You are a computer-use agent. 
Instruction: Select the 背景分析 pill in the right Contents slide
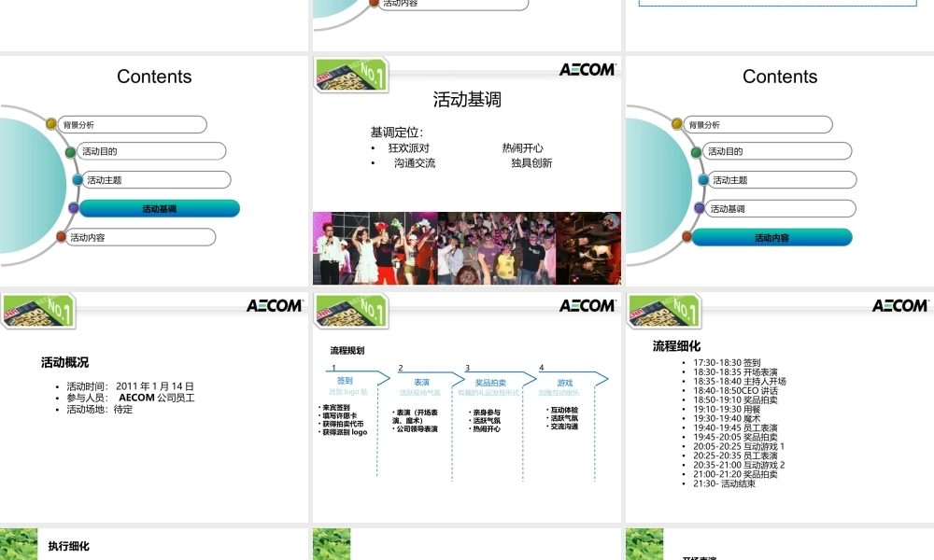(x=757, y=124)
